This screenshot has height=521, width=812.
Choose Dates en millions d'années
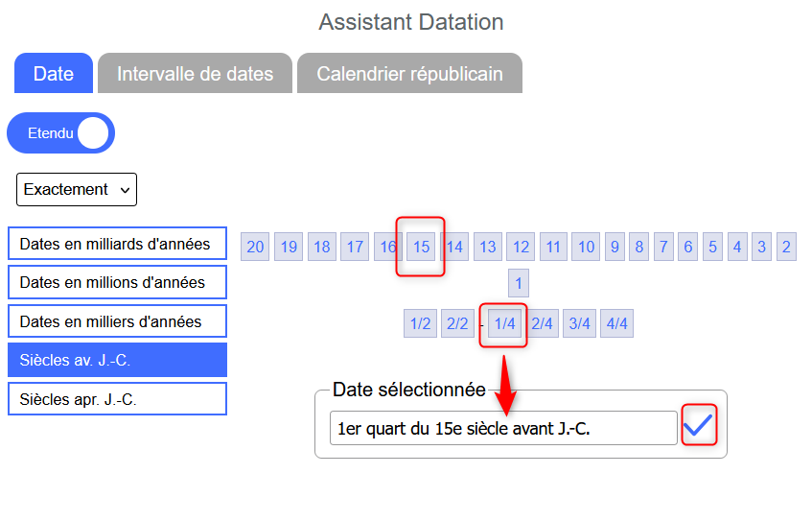pyautogui.click(x=117, y=282)
